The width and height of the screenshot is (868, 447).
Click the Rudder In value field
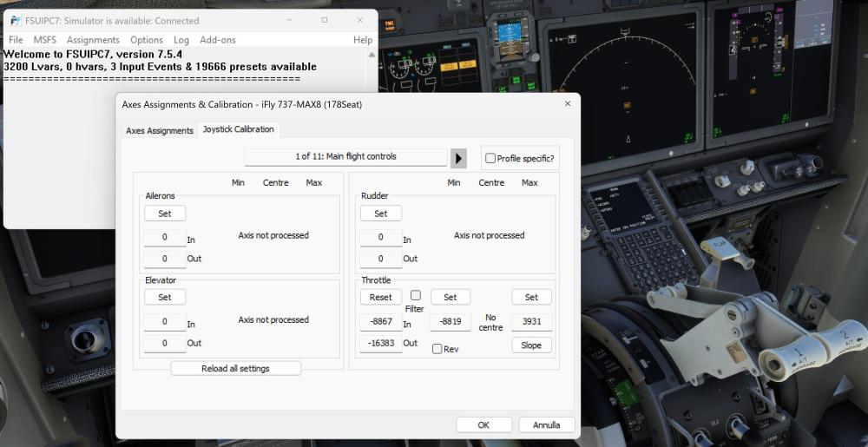pos(381,238)
